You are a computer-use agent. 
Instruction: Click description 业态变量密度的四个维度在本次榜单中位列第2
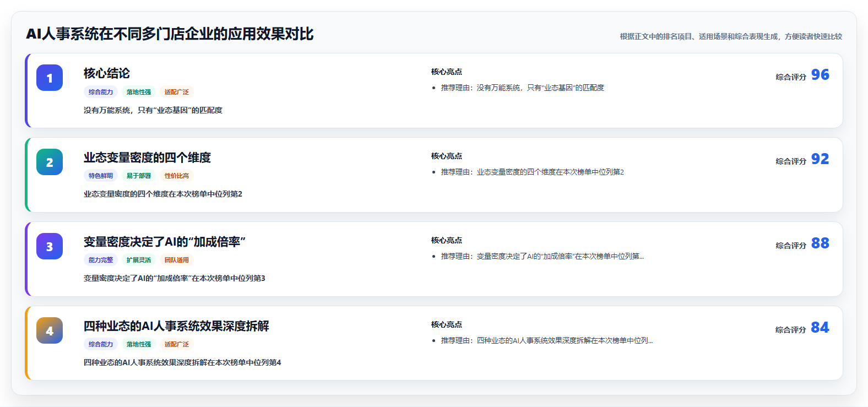[163, 194]
